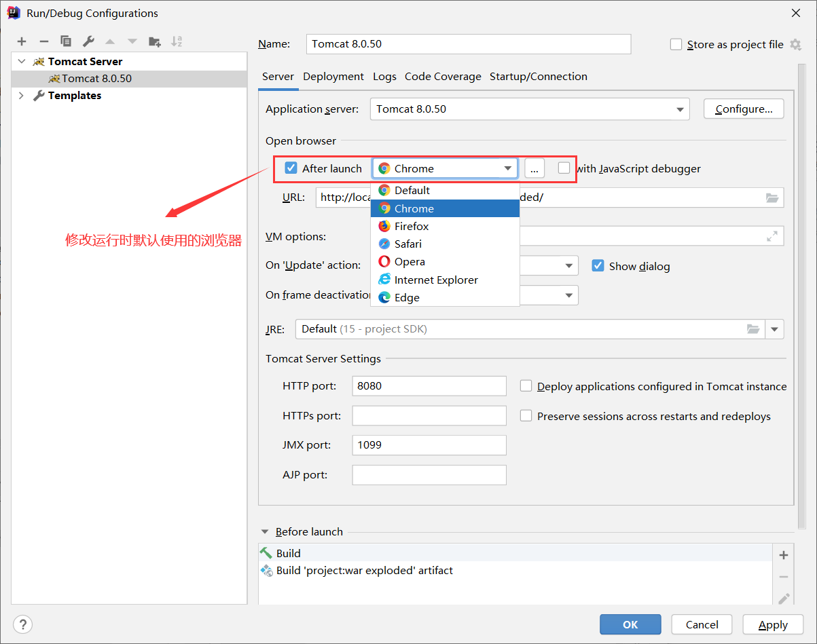Copy configuration icon in toolbar
The height and width of the screenshot is (644, 817).
pos(66,41)
